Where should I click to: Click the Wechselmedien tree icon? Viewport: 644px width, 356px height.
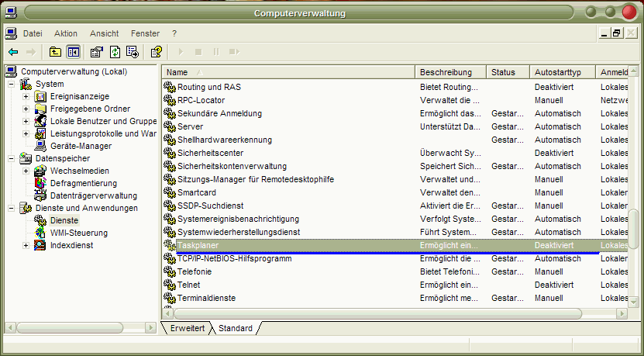[40, 171]
